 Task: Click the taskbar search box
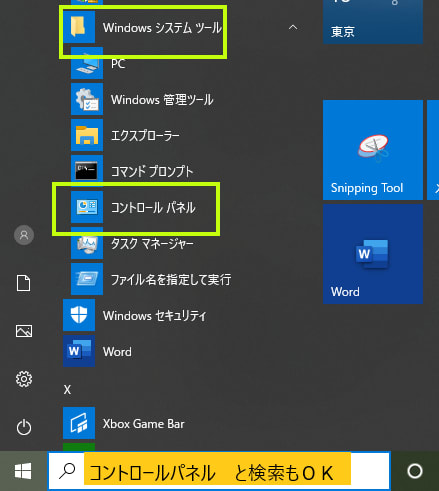click(x=219, y=471)
